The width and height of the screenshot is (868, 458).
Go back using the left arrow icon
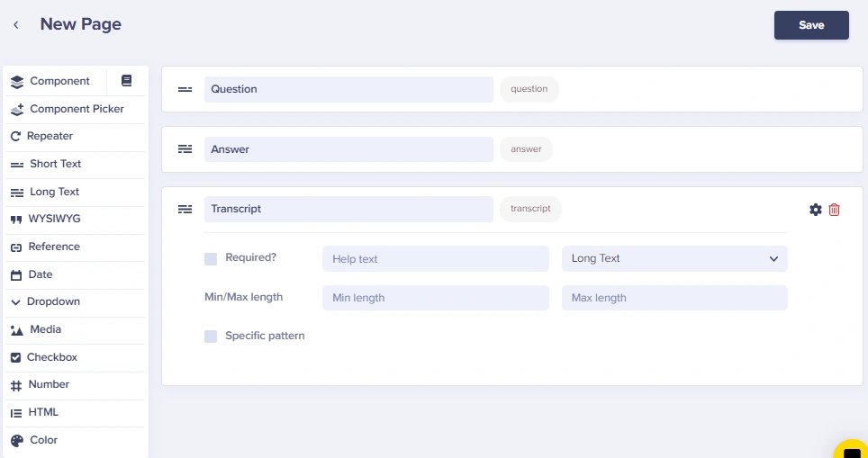click(x=16, y=24)
